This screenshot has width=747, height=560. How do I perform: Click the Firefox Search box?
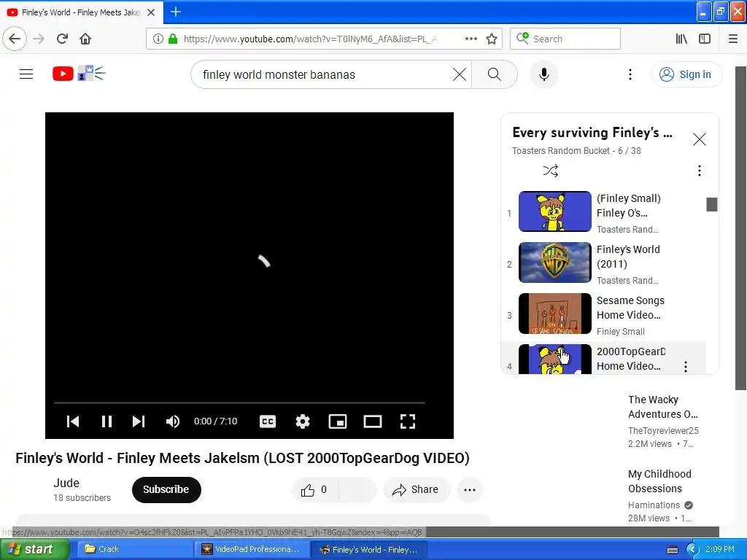click(x=565, y=39)
